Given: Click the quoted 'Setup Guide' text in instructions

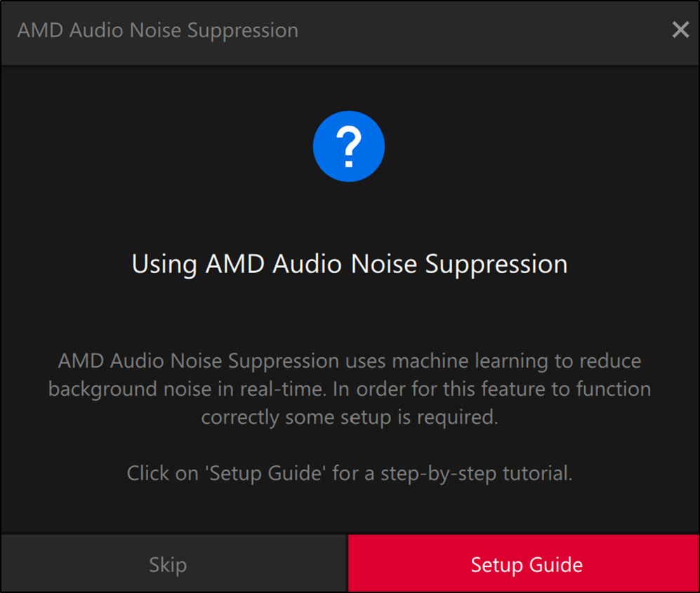Looking at the screenshot, I should [265, 473].
